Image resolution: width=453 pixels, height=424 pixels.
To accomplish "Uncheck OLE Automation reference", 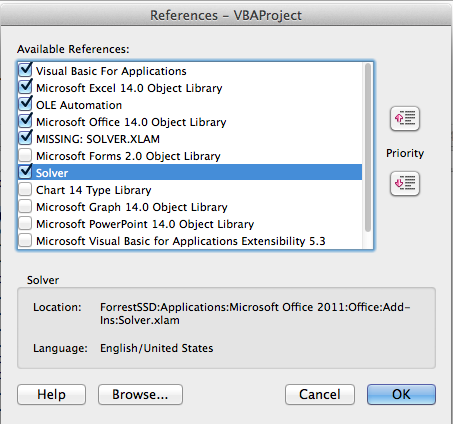I will click(x=25, y=104).
